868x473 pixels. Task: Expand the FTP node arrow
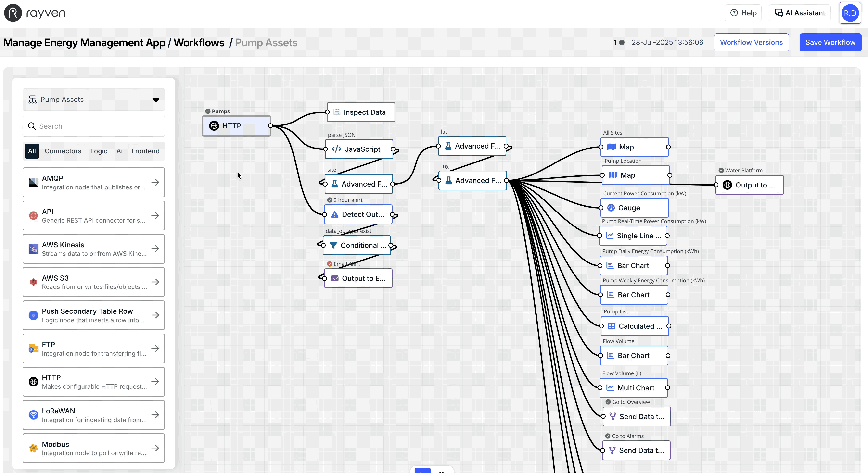click(155, 348)
